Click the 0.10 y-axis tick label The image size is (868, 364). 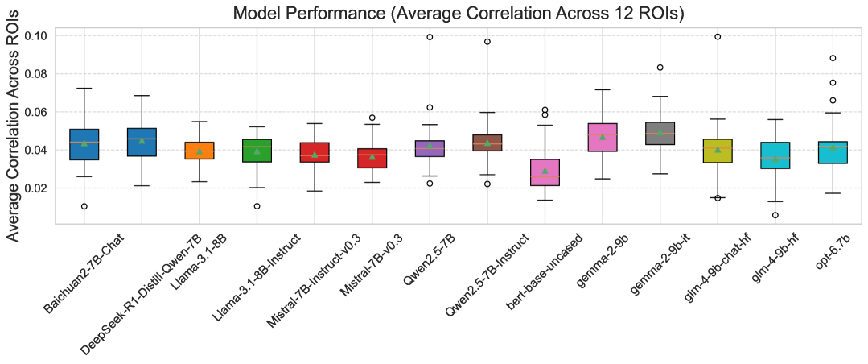pos(39,36)
